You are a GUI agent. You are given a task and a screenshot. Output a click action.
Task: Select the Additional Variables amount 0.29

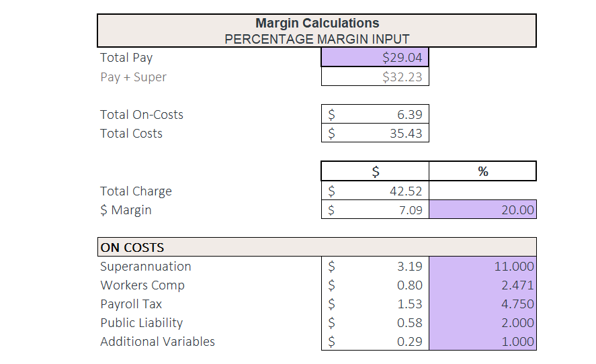(x=375, y=342)
